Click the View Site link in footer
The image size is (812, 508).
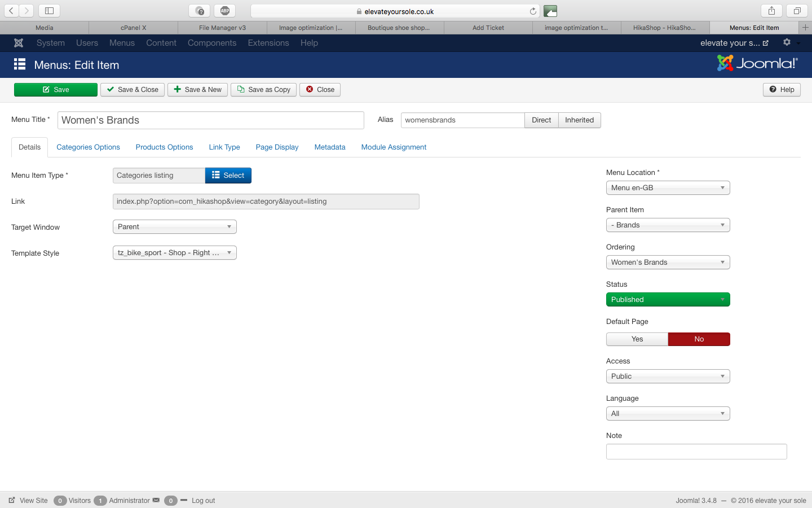point(28,501)
